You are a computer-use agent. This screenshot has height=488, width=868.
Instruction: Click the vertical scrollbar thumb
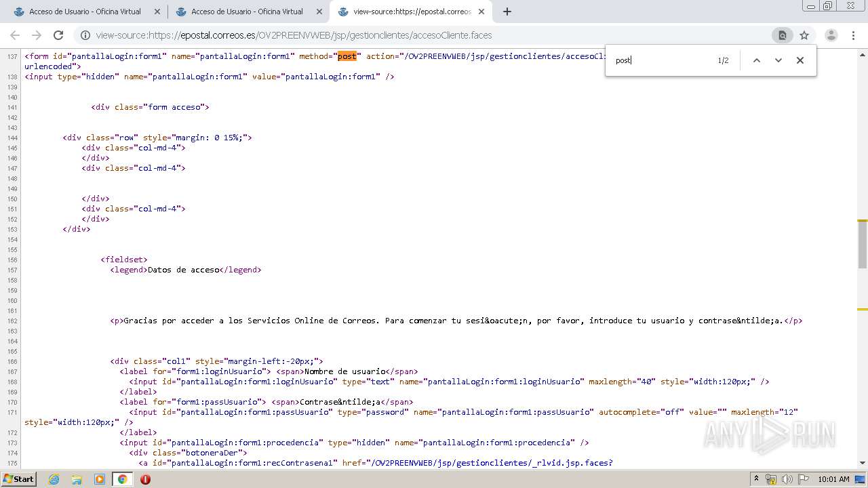coord(863,244)
